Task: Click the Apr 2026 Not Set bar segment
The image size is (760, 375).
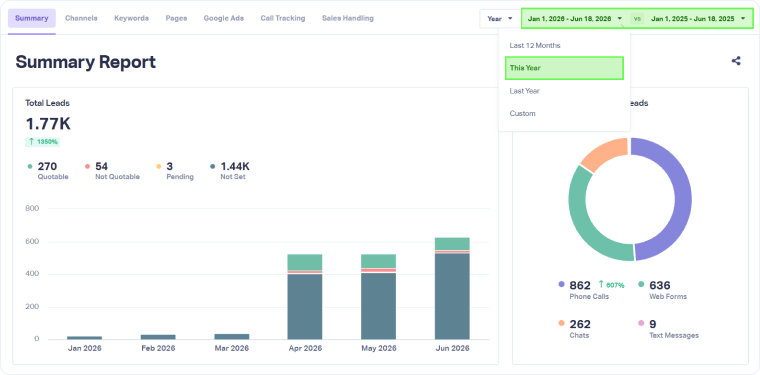Action: pyautogui.click(x=305, y=307)
